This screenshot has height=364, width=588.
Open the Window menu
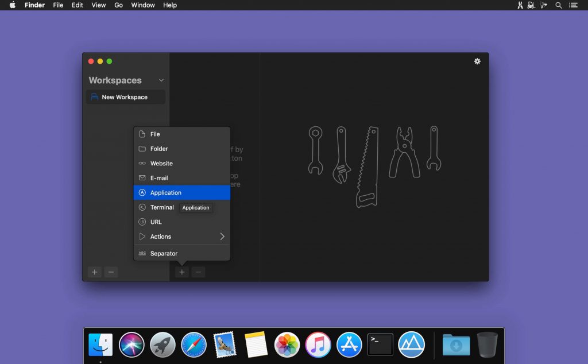tap(142, 5)
